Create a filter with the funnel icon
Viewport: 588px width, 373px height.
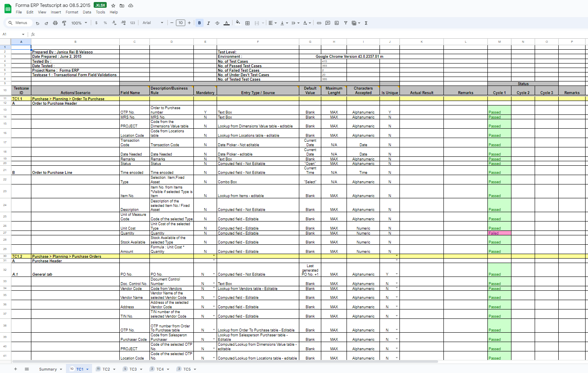[346, 23]
